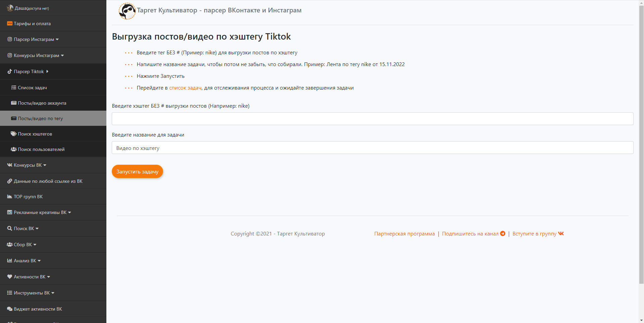Click the magnifier icon beside Поиск ВК
The width and height of the screenshot is (644, 323).
pyautogui.click(x=10, y=228)
